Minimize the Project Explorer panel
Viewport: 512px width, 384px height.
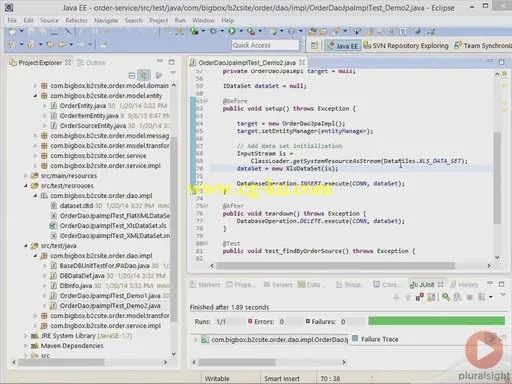tap(160, 61)
